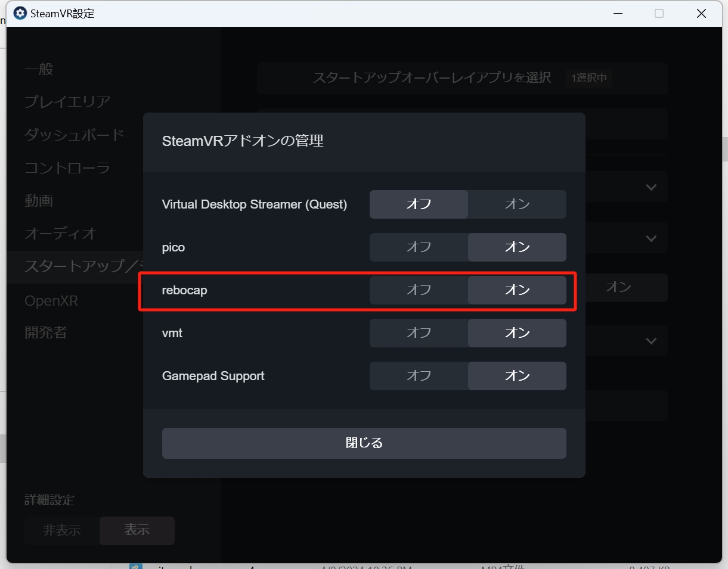Switch vmt addon to オン
Screen dimensions: 728x569
tap(517, 333)
